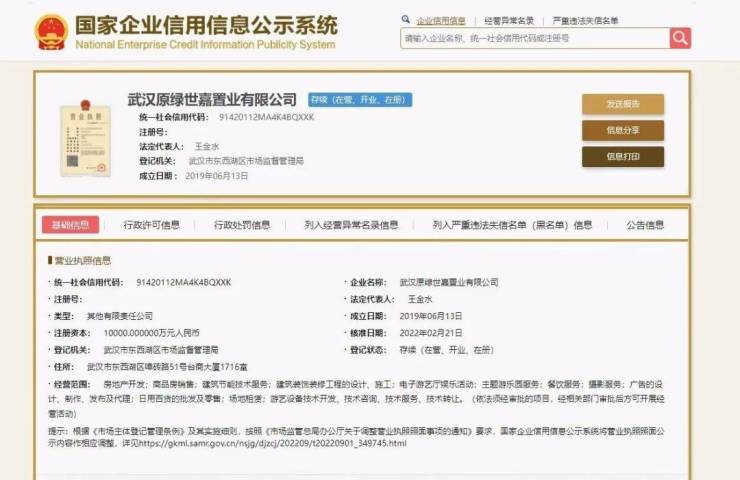Click the 经营范围 label

coord(72,384)
